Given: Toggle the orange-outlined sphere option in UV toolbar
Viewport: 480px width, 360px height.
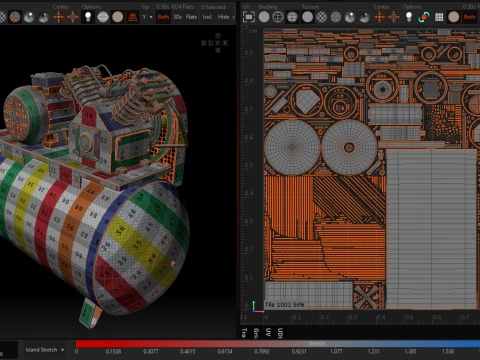Looking at the screenshot, I should coord(454,17).
